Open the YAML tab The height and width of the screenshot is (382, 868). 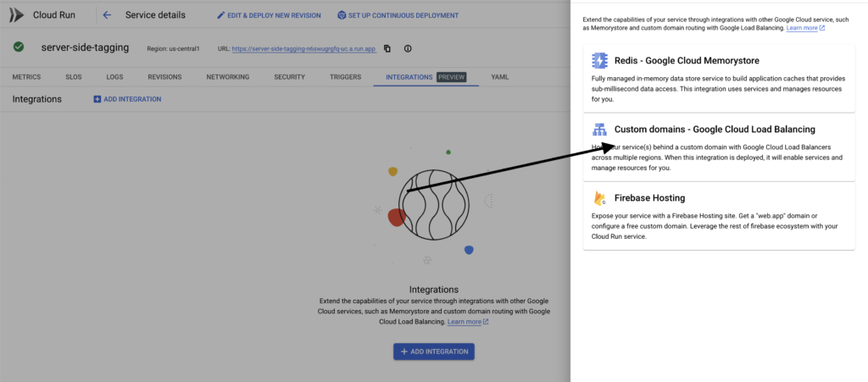pyautogui.click(x=499, y=77)
